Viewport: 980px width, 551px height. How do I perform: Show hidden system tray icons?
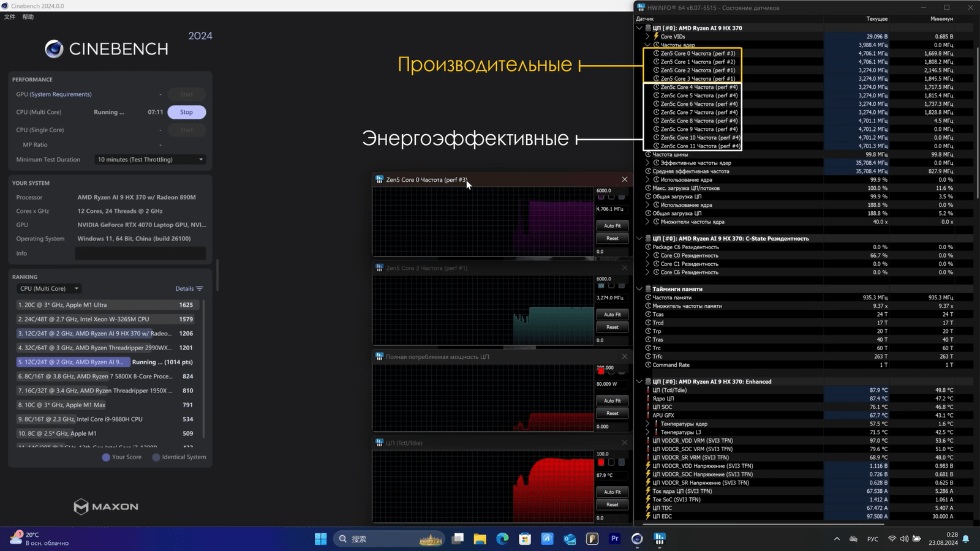pyautogui.click(x=837, y=539)
